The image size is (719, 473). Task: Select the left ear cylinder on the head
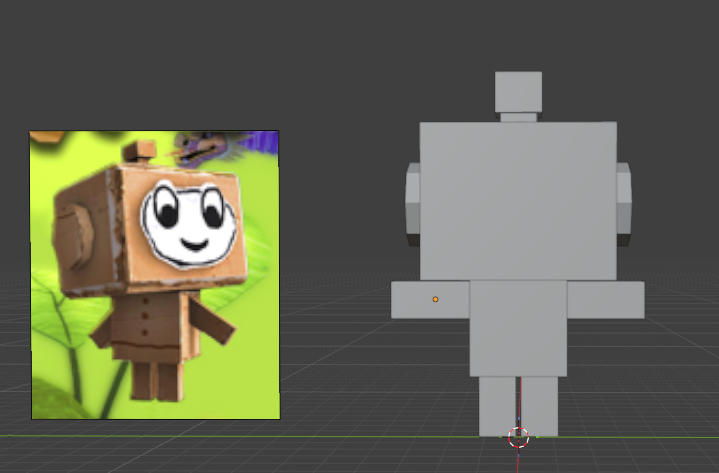click(412, 204)
